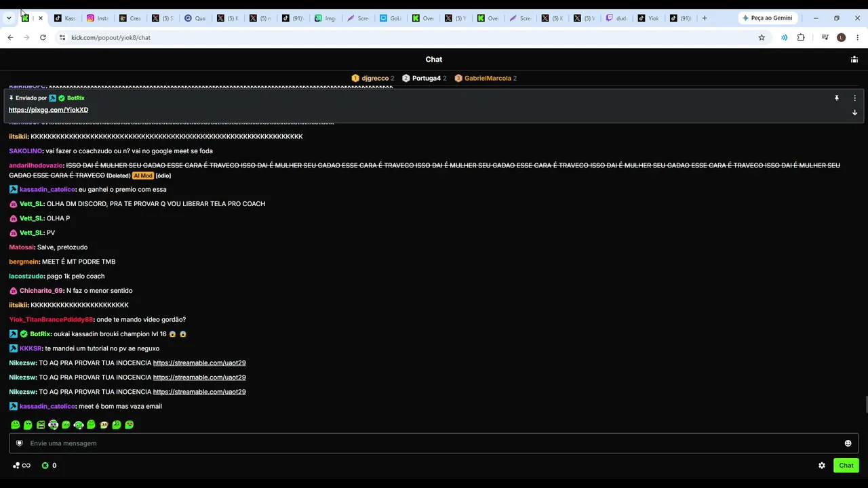Open username Chicharito_69
Screen dimensions: 868x488
point(41,291)
